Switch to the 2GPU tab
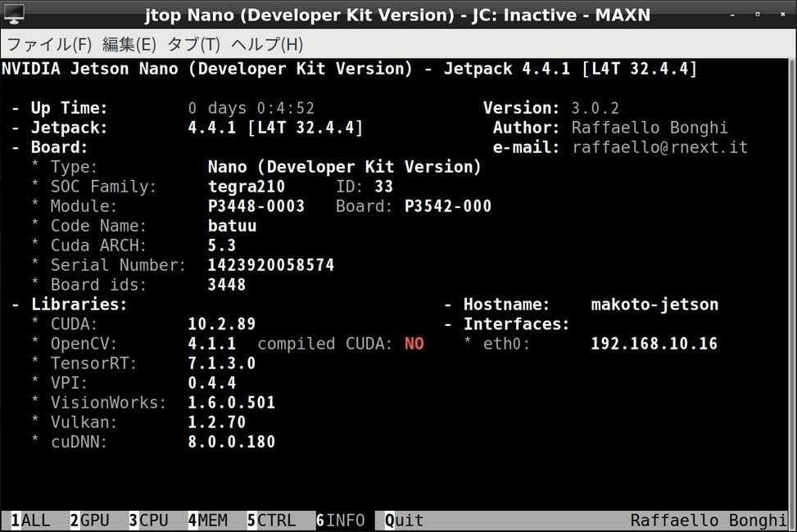The width and height of the screenshot is (797, 532). (89, 521)
